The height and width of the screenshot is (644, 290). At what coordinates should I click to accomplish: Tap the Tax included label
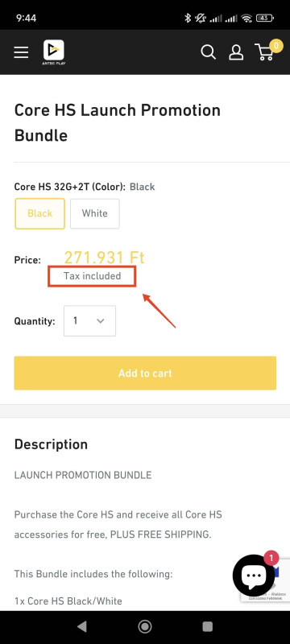point(92,276)
